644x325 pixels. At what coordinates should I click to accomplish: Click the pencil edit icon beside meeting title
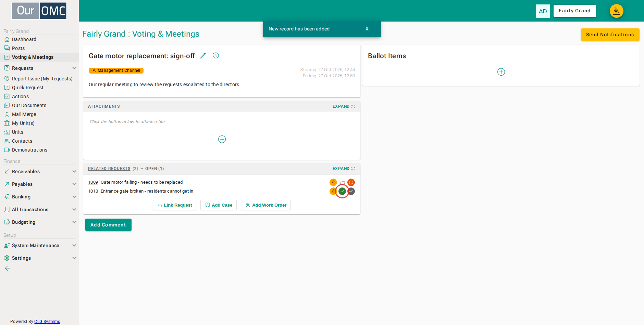203,55
